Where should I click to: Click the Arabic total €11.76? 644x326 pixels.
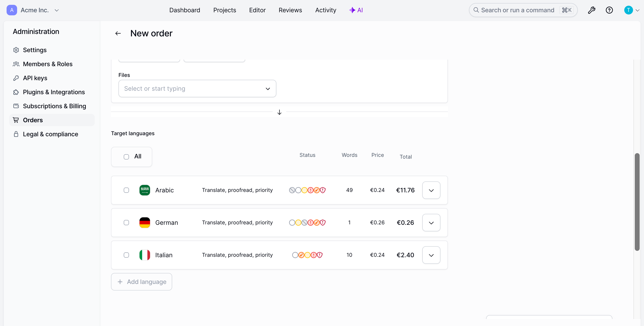[405, 190]
